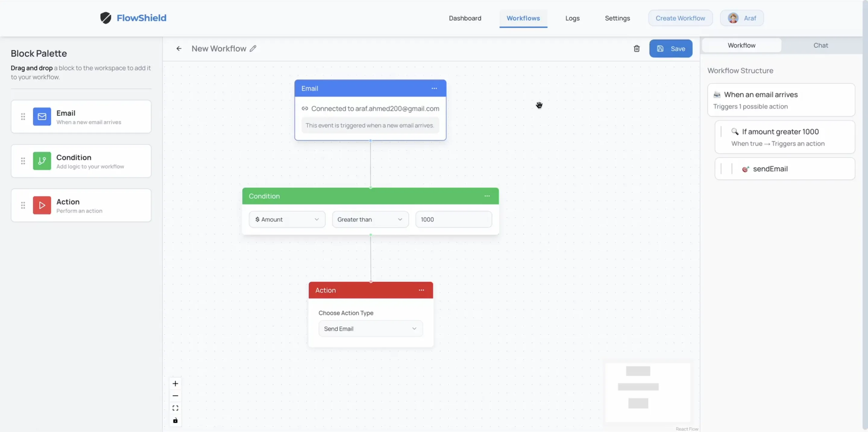The width and height of the screenshot is (868, 432).
Task: Click the trash delete workflow icon
Action: [x=637, y=49]
